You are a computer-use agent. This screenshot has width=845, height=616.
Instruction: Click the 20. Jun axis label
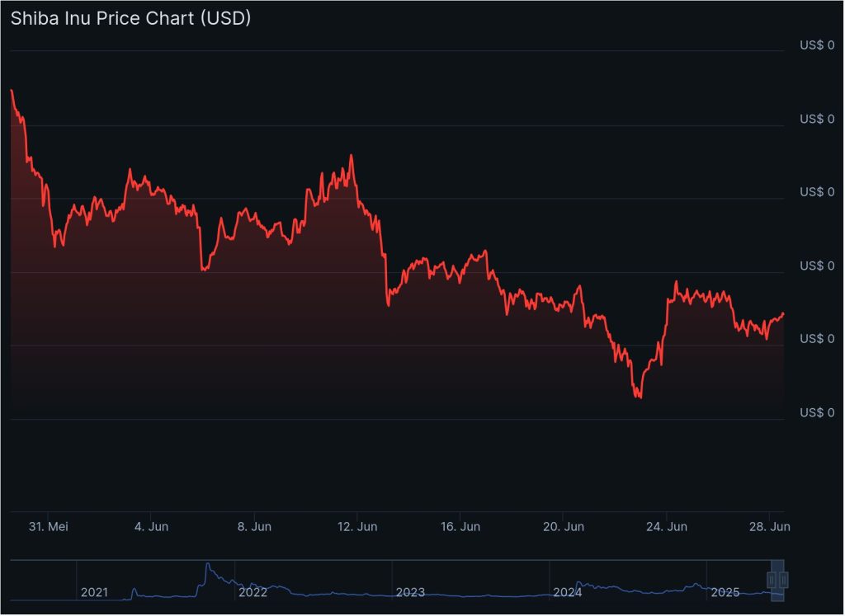(564, 527)
